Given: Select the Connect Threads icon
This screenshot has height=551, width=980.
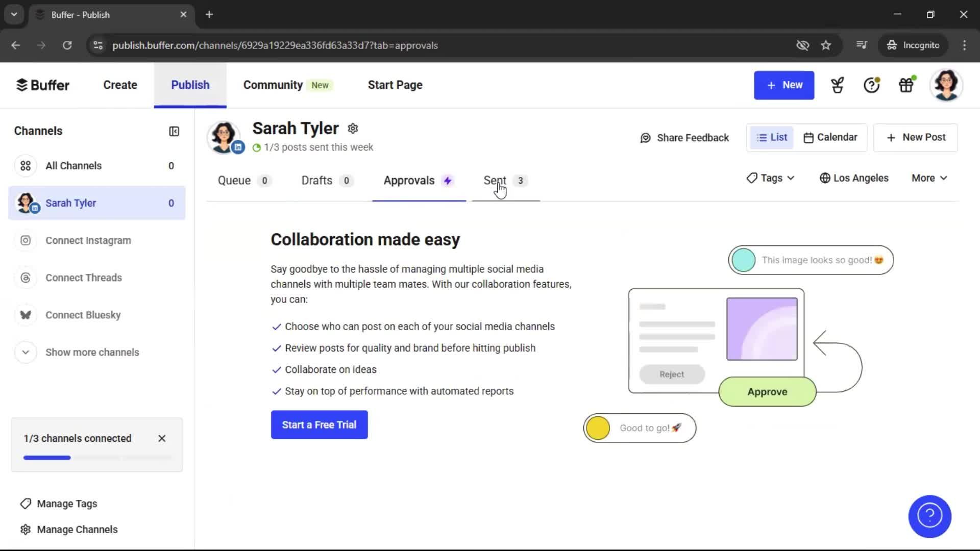Looking at the screenshot, I should [x=26, y=278].
